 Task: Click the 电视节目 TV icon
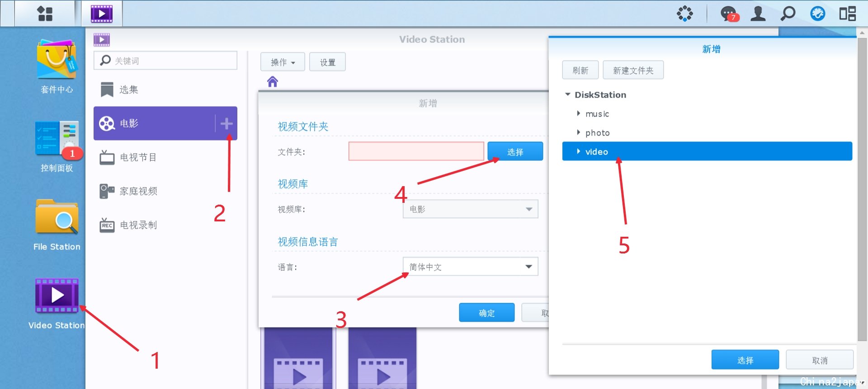pyautogui.click(x=107, y=157)
